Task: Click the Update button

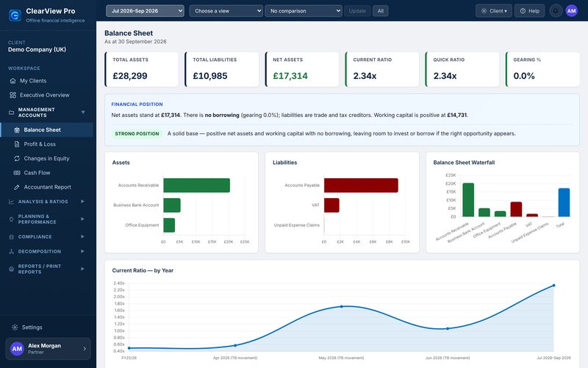Action: 357,11
